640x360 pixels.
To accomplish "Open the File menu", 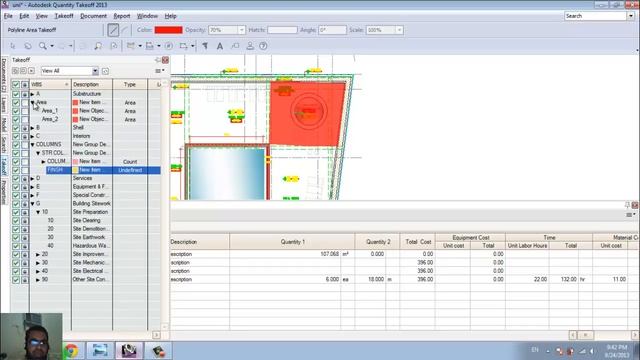I will tap(8, 16).
